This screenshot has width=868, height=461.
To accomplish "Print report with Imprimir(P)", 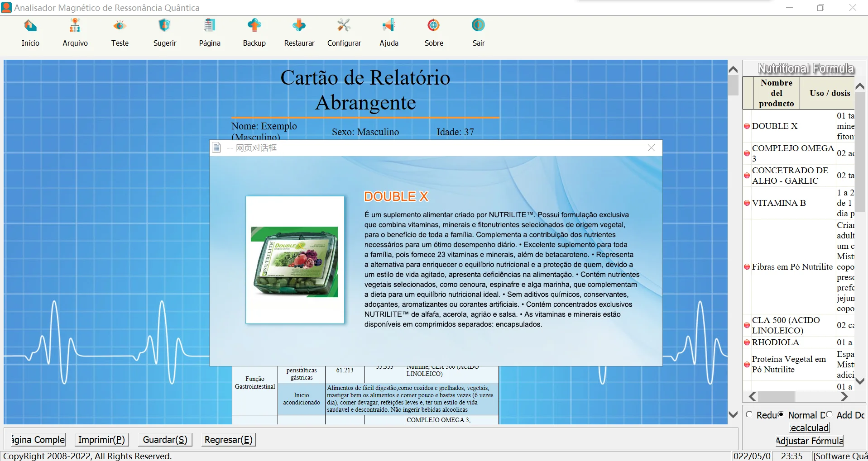I will [x=101, y=440].
